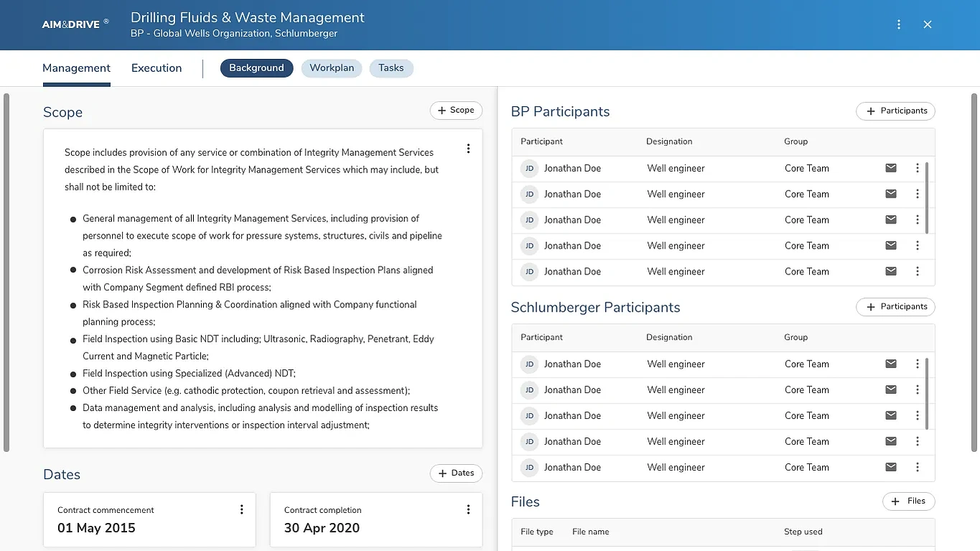
Task: Open last Schlumberger participant row's kebab menu
Action: (x=918, y=468)
